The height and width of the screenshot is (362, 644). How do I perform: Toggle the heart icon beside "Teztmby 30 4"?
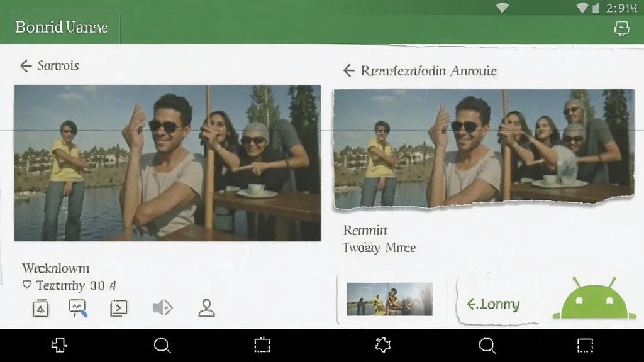click(27, 285)
